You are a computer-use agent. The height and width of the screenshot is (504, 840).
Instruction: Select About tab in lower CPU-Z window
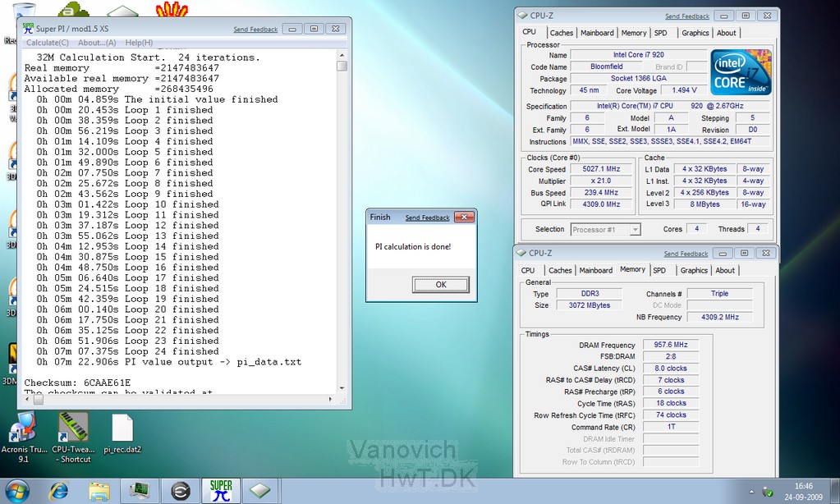(725, 271)
